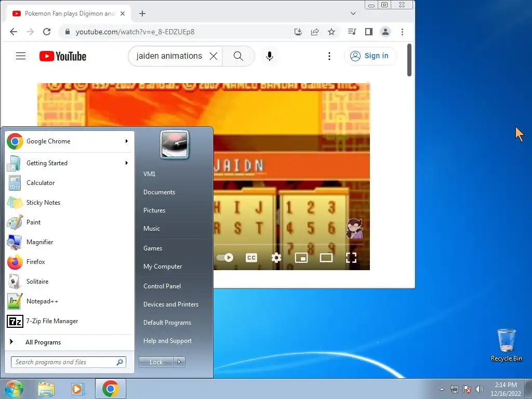Click the YouTube search field
This screenshot has width=532, height=399.
[x=169, y=56]
